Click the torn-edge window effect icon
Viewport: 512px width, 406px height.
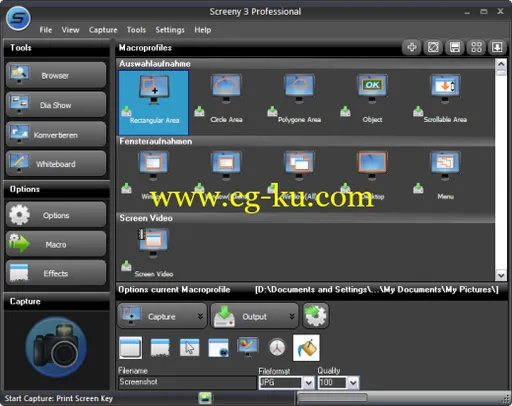tap(160, 348)
